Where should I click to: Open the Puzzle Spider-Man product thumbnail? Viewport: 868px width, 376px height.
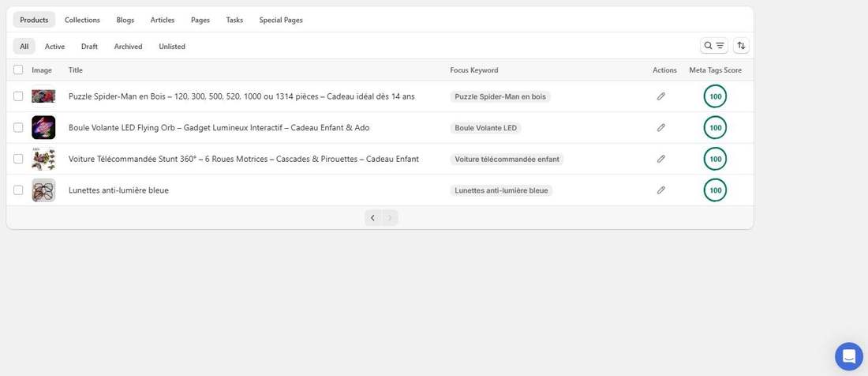[x=43, y=96]
